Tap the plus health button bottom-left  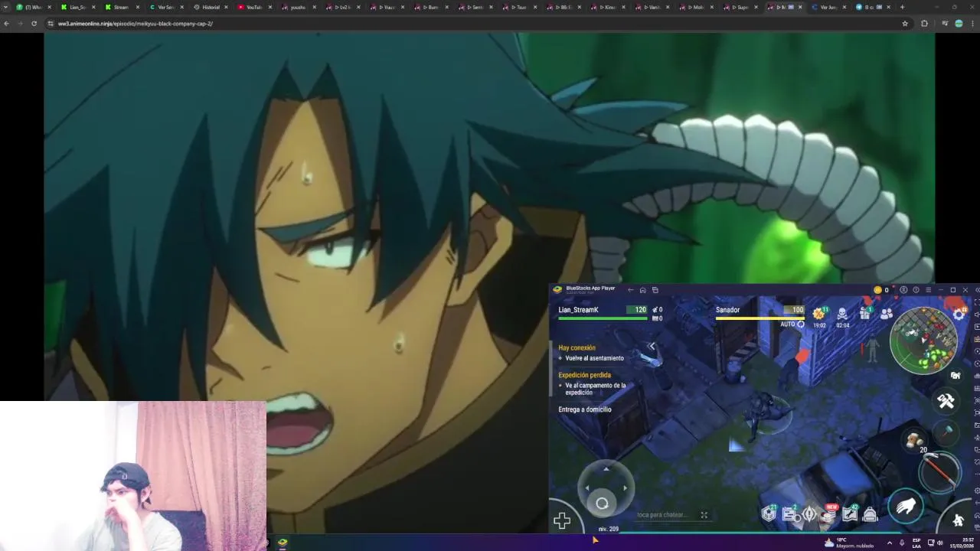tap(562, 521)
